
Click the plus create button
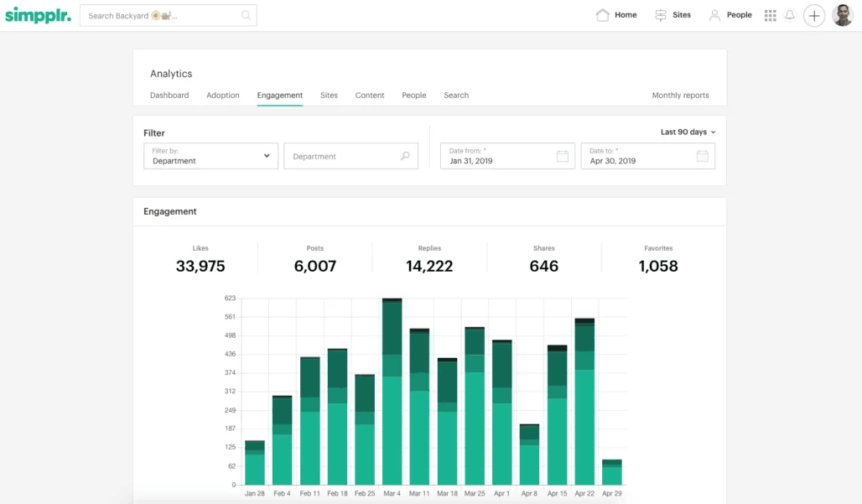point(814,15)
